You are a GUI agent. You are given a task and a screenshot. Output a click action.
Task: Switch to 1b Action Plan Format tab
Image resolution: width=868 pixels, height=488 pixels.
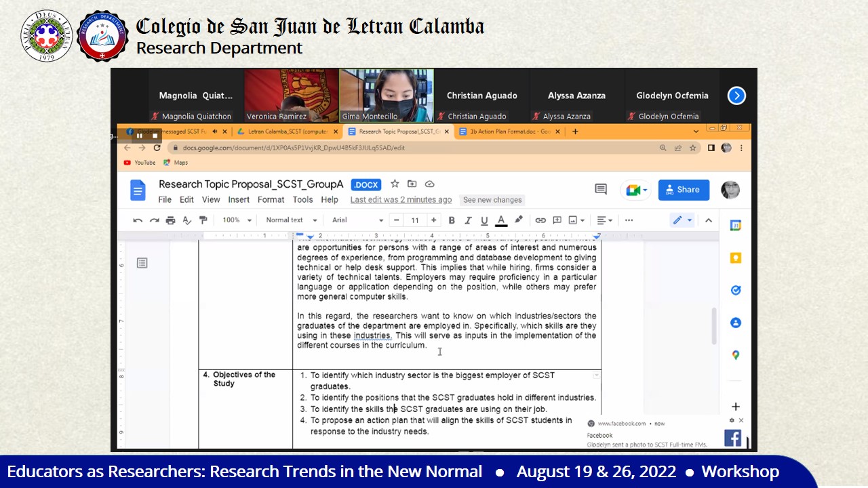pos(505,131)
